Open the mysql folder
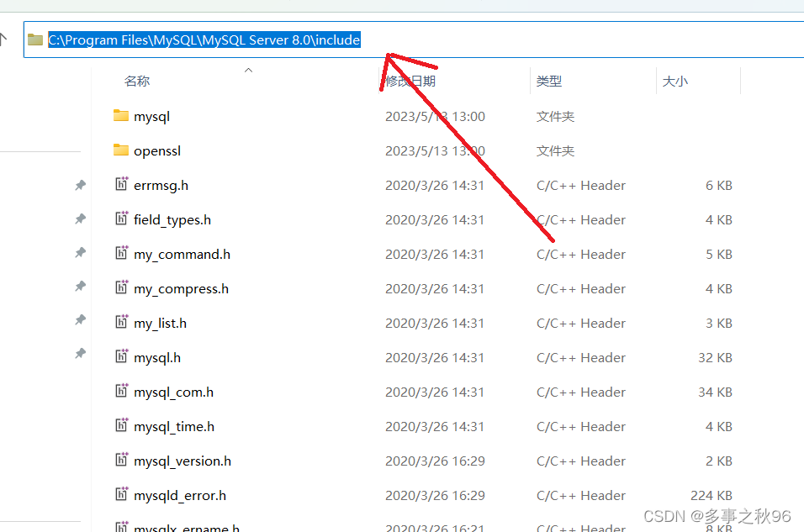The height and width of the screenshot is (532, 804). pos(152,116)
